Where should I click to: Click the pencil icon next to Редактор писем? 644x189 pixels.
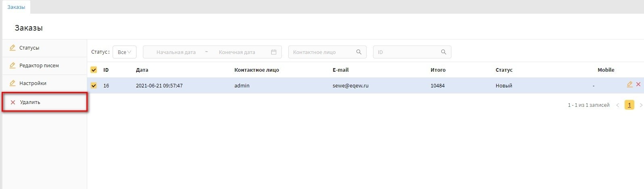(13, 66)
